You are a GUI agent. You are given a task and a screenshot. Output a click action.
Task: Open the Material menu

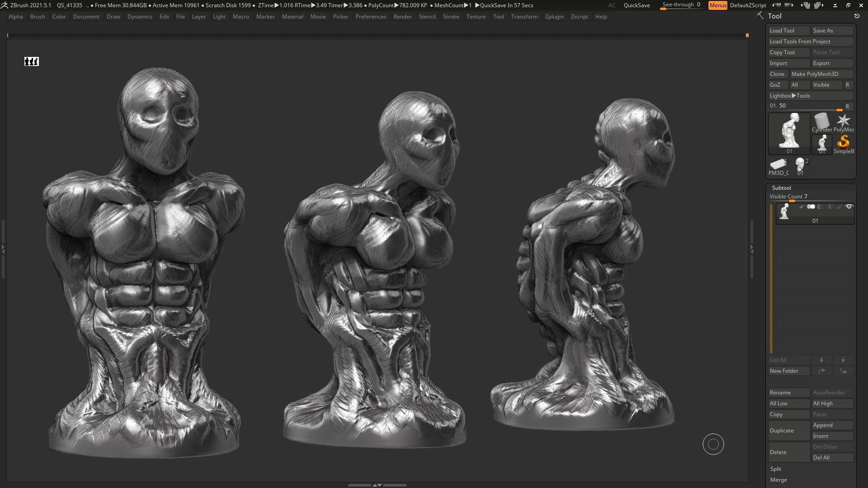292,16
